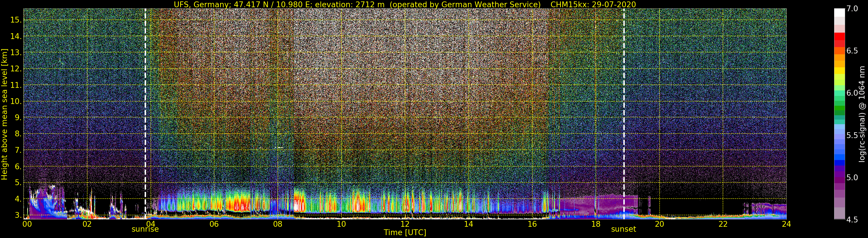The image size is (868, 238).
Task: Click the "9." km tick on the height axis
Action: (18, 118)
